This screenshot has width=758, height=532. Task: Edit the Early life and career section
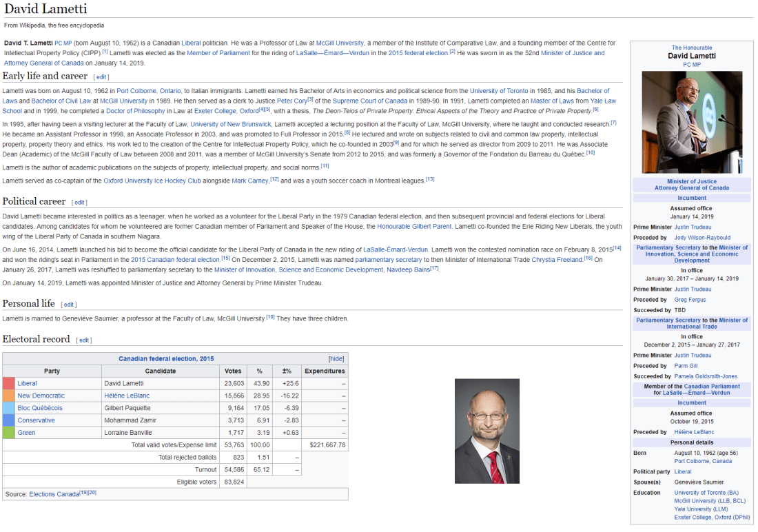coord(101,76)
